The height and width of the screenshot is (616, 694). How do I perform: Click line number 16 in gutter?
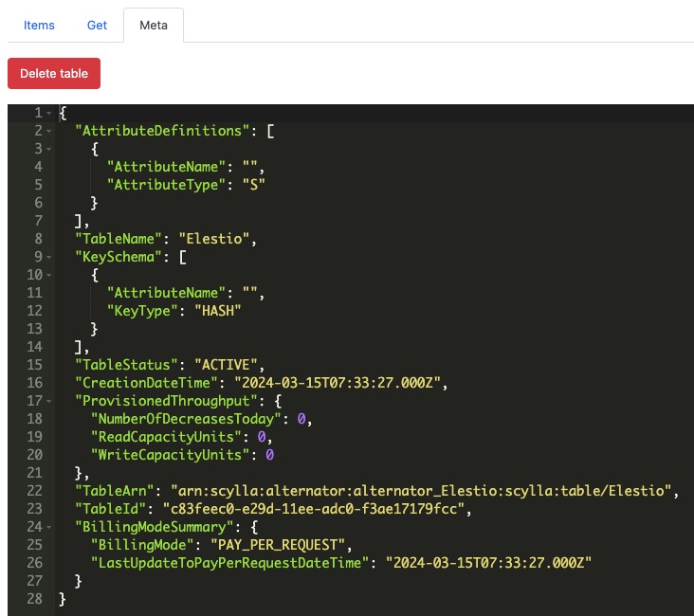click(x=34, y=383)
